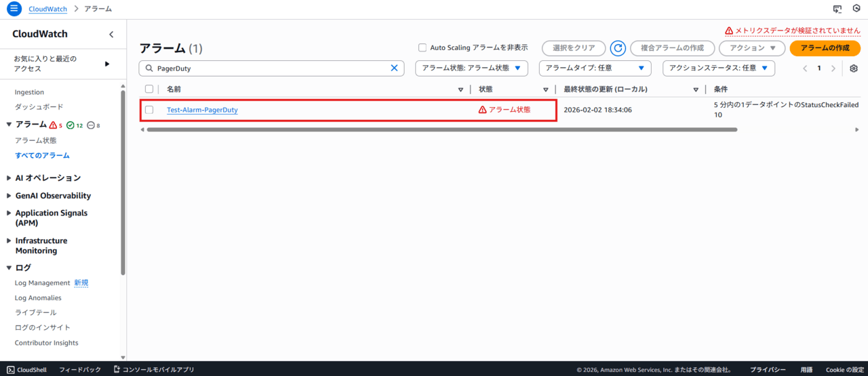Viewport: 868px width, 376px height.
Task: Click the horizontal table scrollbar
Action: coord(441,129)
